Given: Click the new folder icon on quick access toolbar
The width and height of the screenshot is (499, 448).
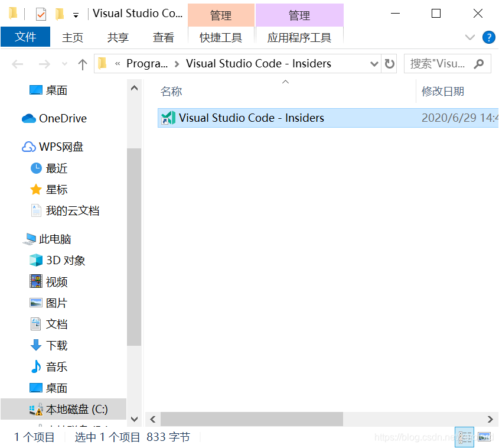Looking at the screenshot, I should [59, 13].
